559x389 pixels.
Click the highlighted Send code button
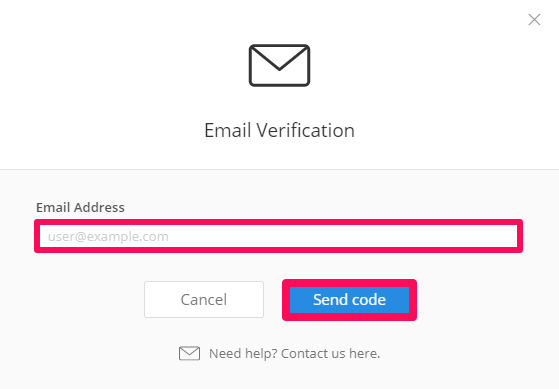349,300
